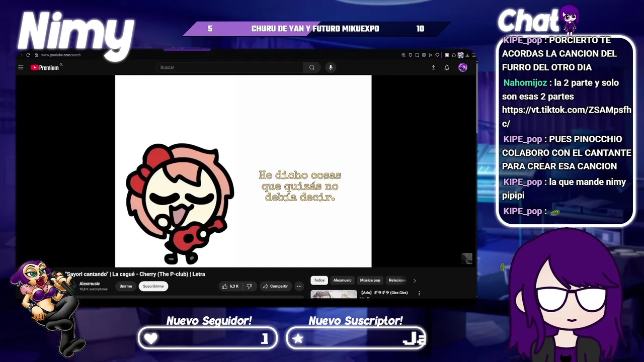The width and height of the screenshot is (644, 362).
Task: Open the notifications bell
Action: [446, 67]
